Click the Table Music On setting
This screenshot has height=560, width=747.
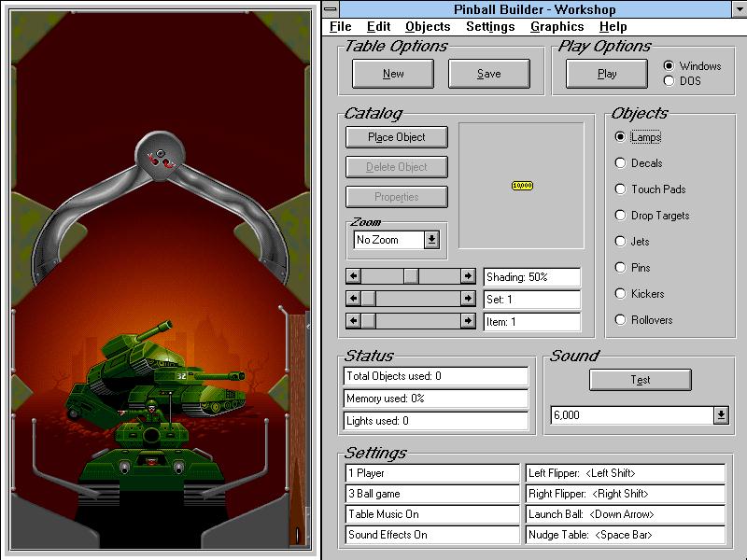(x=432, y=514)
